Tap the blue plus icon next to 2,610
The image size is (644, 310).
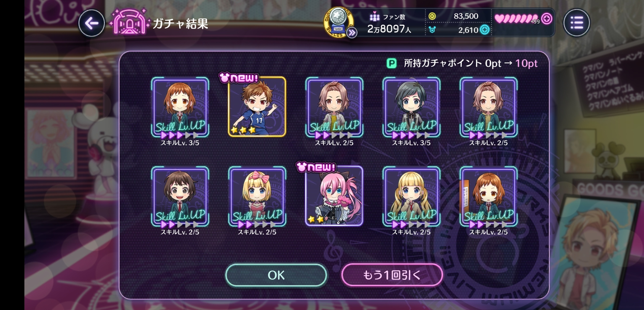[485, 30]
